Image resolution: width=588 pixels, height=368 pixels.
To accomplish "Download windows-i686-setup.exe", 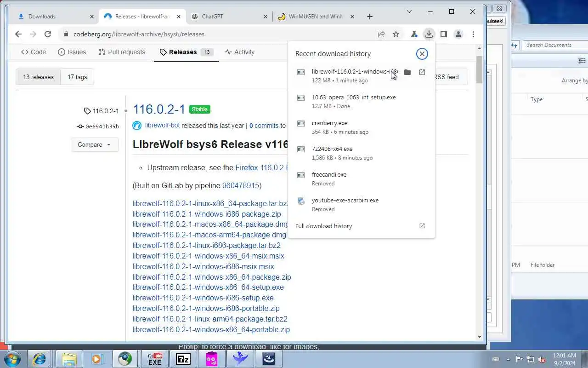I will pos(203,298).
